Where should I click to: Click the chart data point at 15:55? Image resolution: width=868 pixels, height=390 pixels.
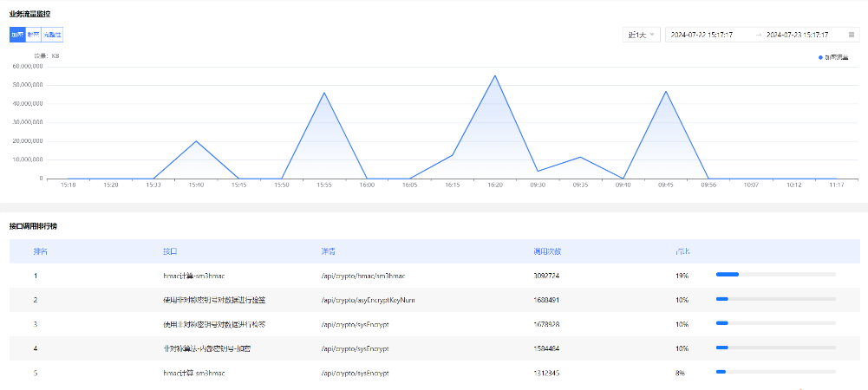(x=324, y=93)
